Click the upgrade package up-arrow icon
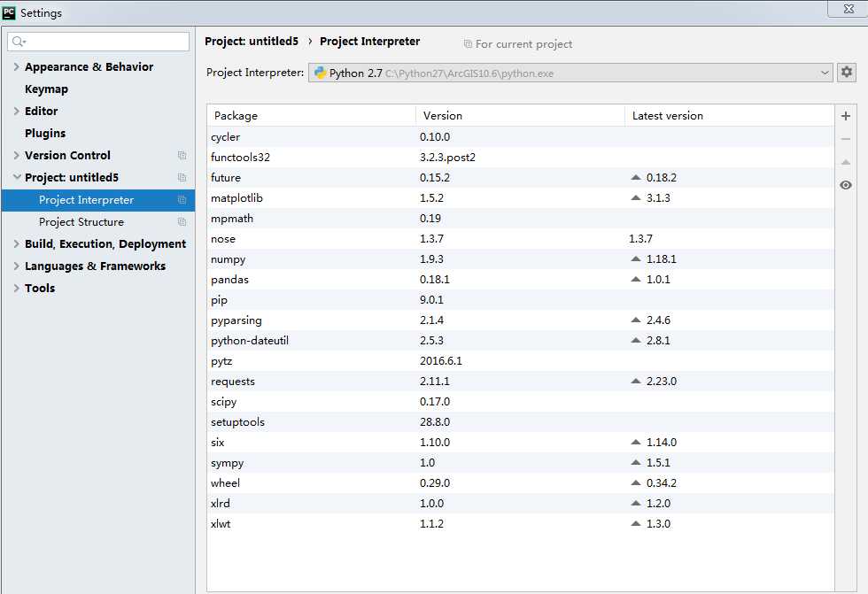Viewport: 868px width, 594px height. click(845, 162)
